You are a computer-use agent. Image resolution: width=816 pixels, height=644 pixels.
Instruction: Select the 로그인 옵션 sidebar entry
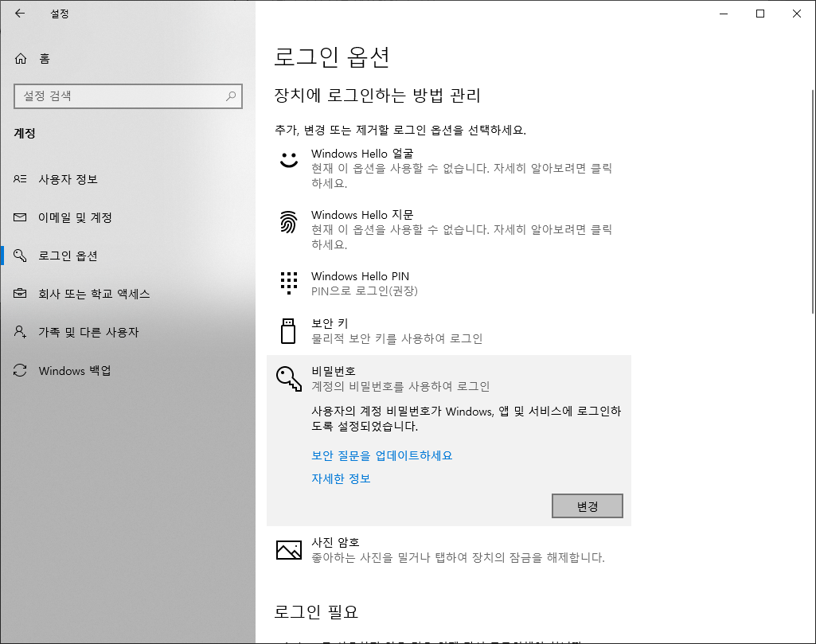coord(127,256)
